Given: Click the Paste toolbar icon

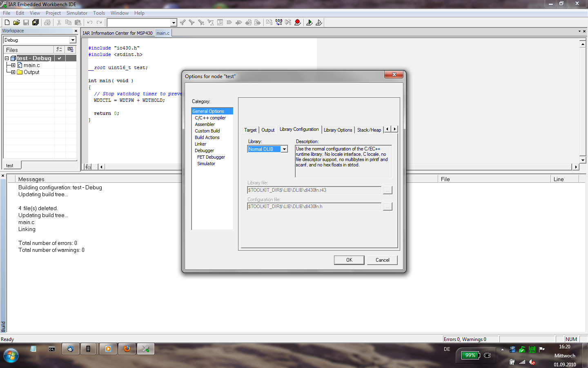Looking at the screenshot, I should [78, 22].
